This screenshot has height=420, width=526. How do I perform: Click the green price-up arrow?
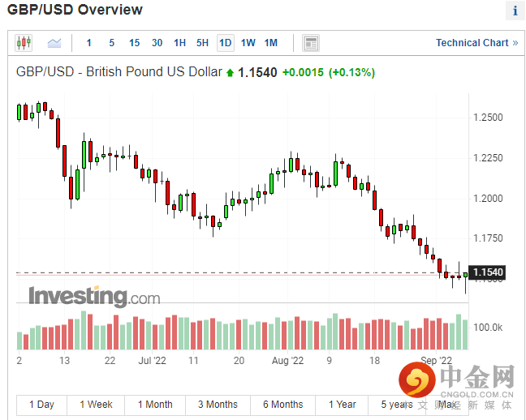[231, 72]
